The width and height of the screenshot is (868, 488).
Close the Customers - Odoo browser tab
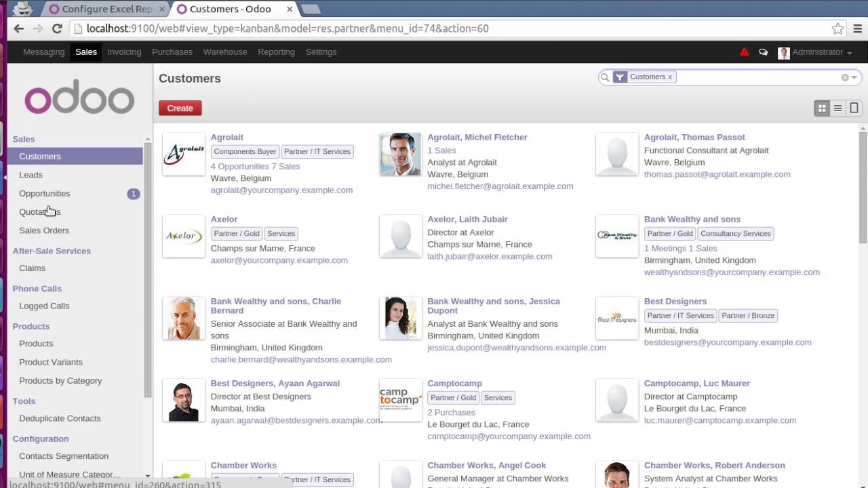(x=290, y=9)
